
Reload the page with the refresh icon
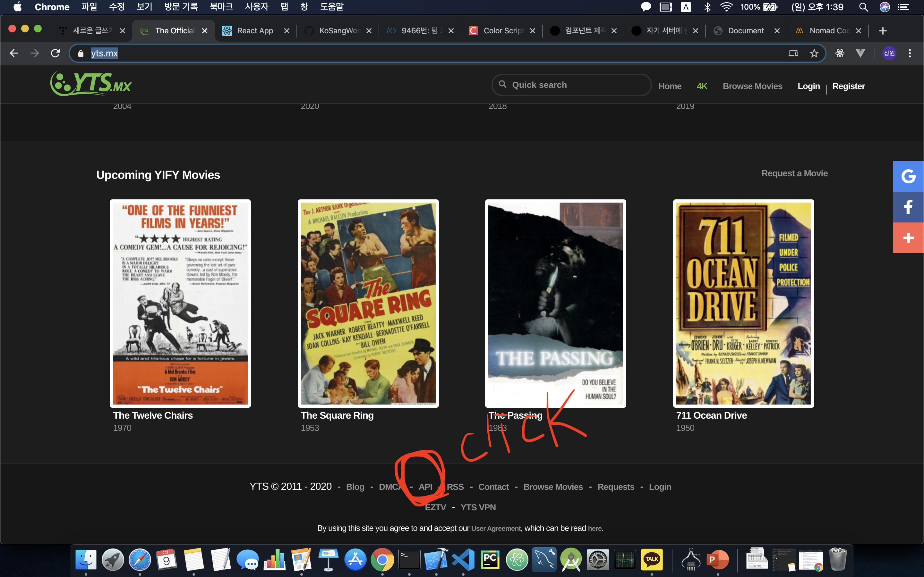pyautogui.click(x=56, y=53)
